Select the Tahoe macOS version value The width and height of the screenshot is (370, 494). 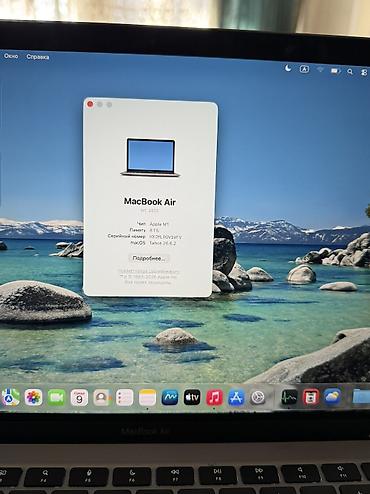click(x=163, y=243)
